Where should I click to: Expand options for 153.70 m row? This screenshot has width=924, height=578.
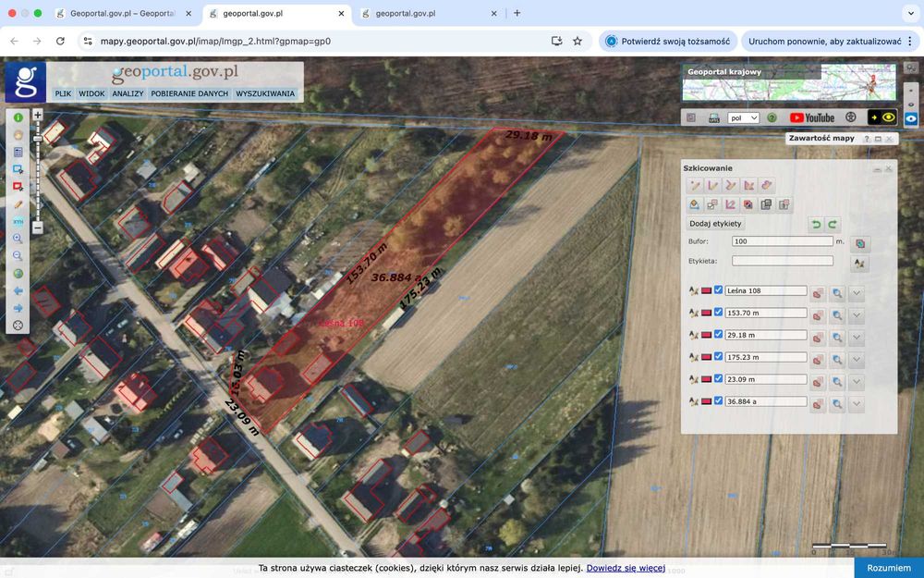coord(857,315)
